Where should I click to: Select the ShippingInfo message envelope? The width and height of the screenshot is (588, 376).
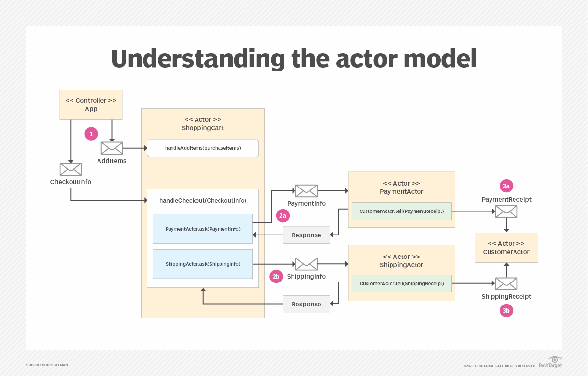click(306, 264)
